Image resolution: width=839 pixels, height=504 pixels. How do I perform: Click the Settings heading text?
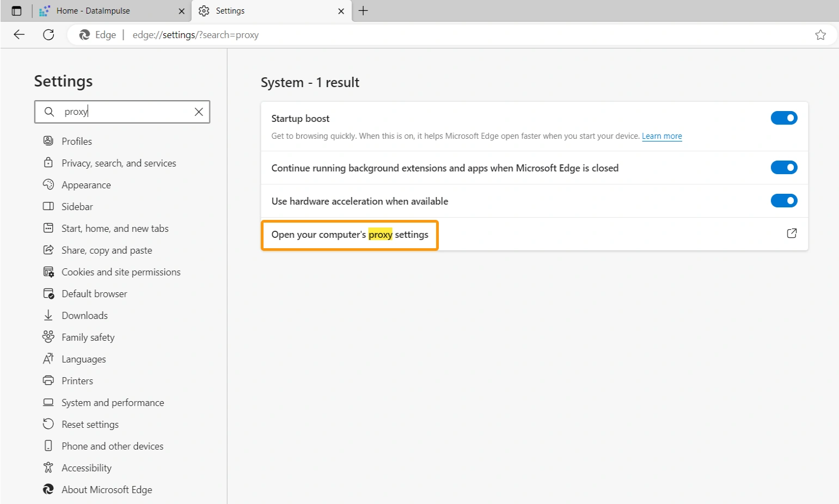pyautogui.click(x=63, y=81)
